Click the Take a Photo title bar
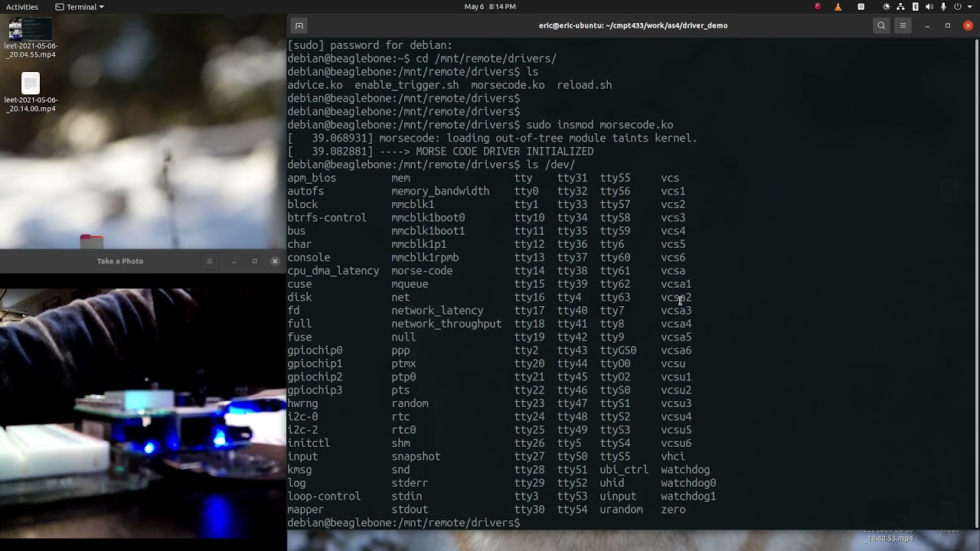980x551 pixels. pyautogui.click(x=120, y=261)
